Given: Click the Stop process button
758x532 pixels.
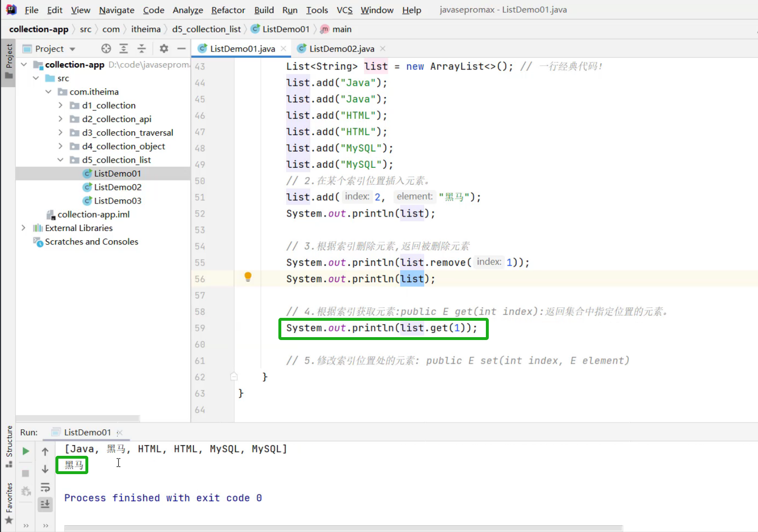Looking at the screenshot, I should [x=26, y=473].
